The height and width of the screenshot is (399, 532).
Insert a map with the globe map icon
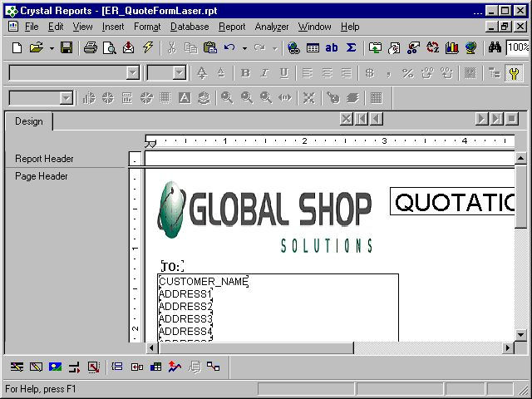(x=470, y=48)
